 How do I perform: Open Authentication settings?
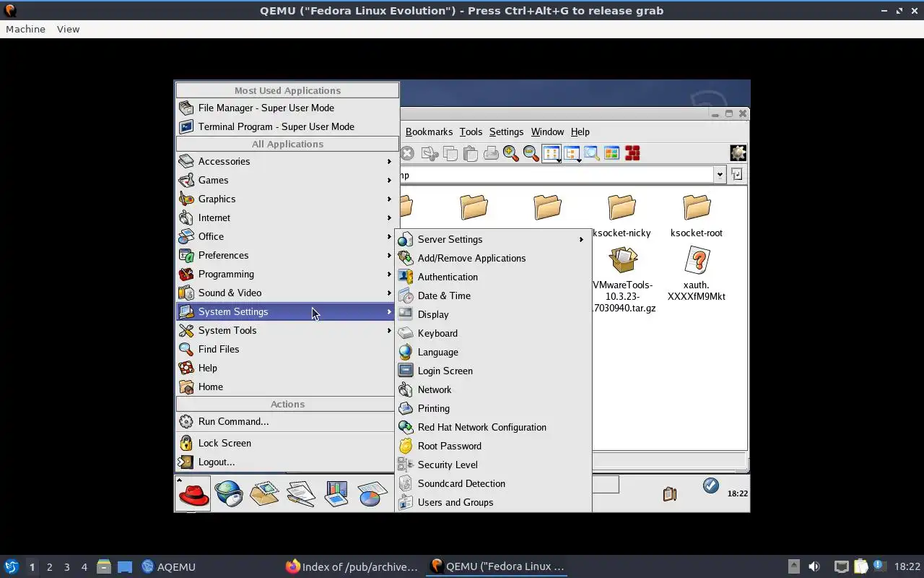pos(493,277)
